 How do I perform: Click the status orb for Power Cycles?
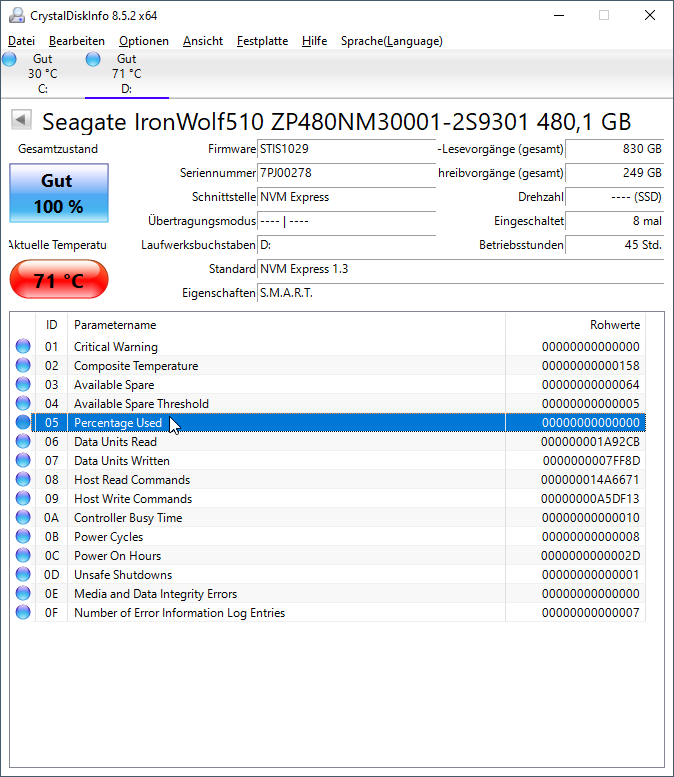coord(23,536)
